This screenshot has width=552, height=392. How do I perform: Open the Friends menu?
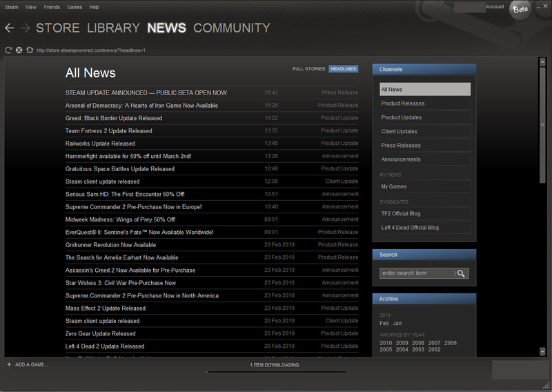pos(52,7)
